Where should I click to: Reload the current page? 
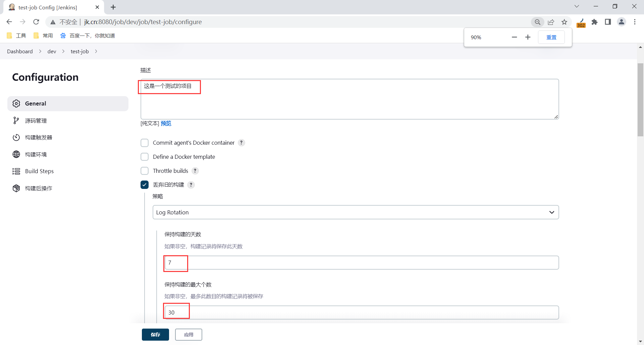pos(36,22)
